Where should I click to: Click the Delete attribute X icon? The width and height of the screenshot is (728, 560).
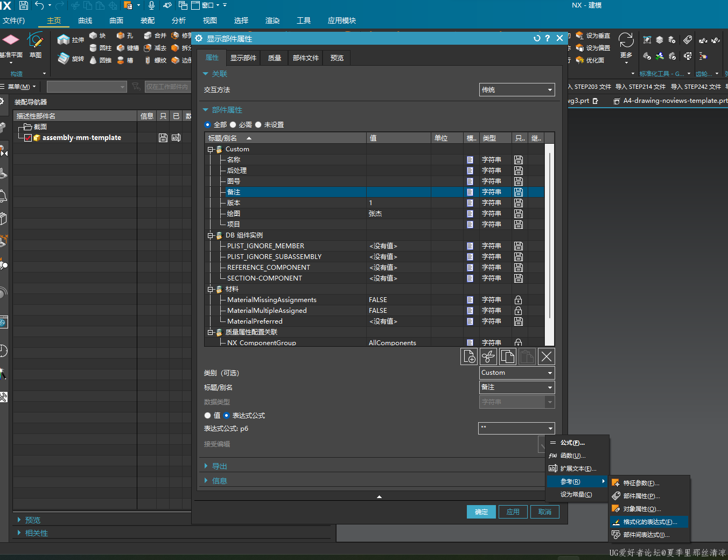tap(547, 356)
